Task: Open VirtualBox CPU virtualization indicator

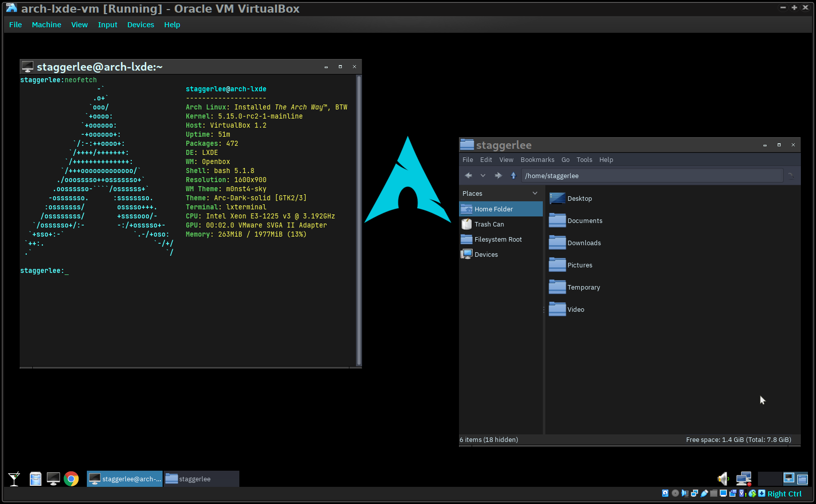Action: tap(742, 493)
